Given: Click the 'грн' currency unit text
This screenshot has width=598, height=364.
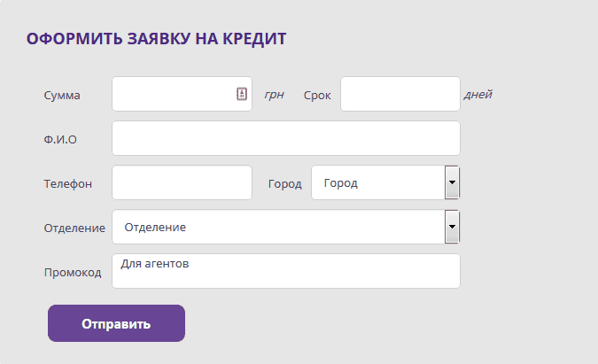Looking at the screenshot, I should [x=275, y=95].
